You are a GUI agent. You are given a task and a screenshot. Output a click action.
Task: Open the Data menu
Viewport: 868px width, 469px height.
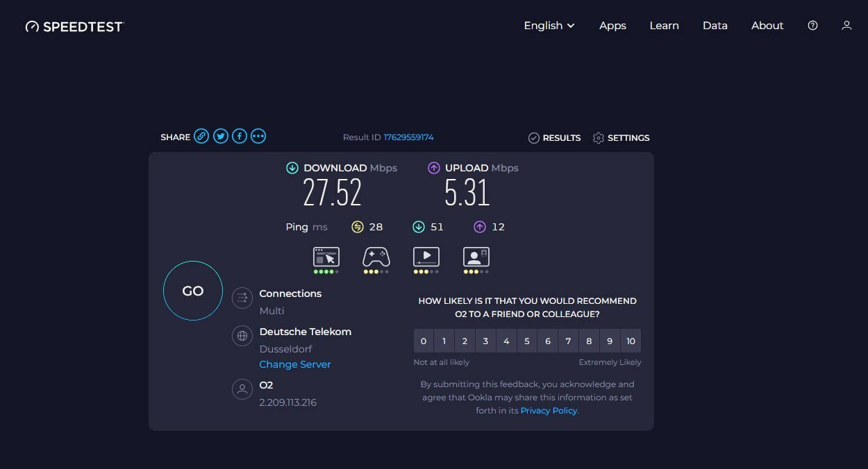715,26
